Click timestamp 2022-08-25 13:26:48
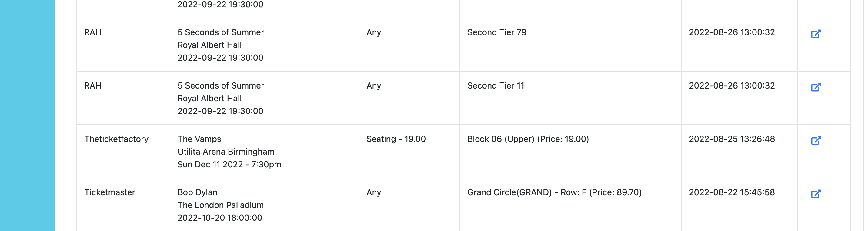The width and height of the screenshot is (868, 231). 732,139
